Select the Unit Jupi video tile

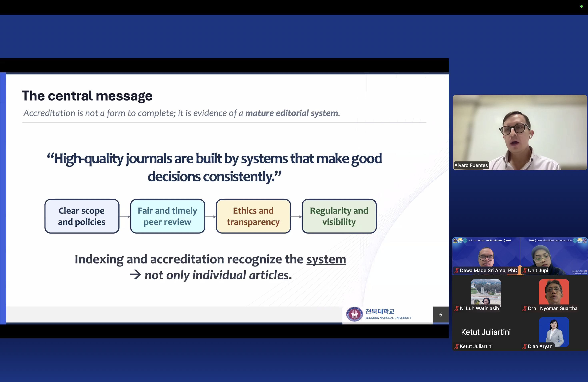[x=554, y=256]
